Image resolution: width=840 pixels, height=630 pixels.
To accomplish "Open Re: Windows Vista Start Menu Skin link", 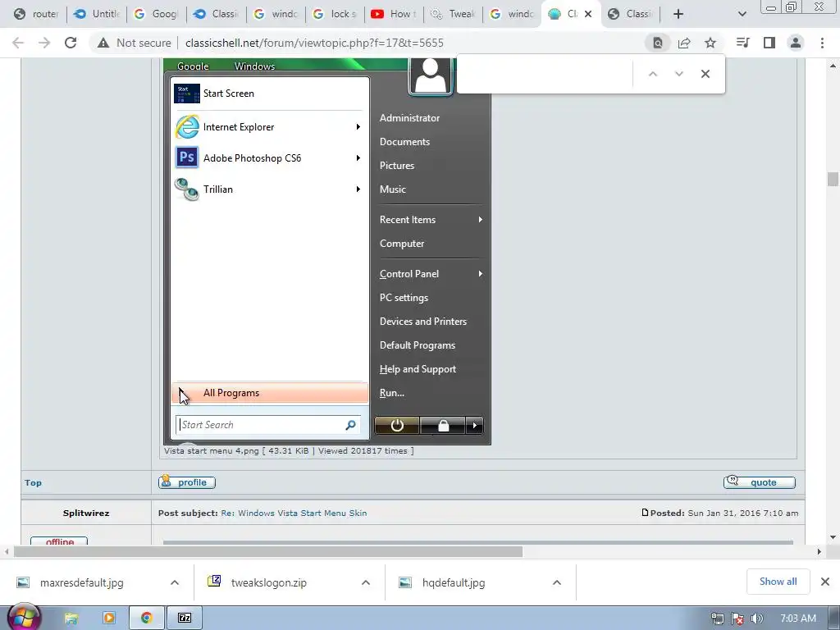I will tap(294, 513).
